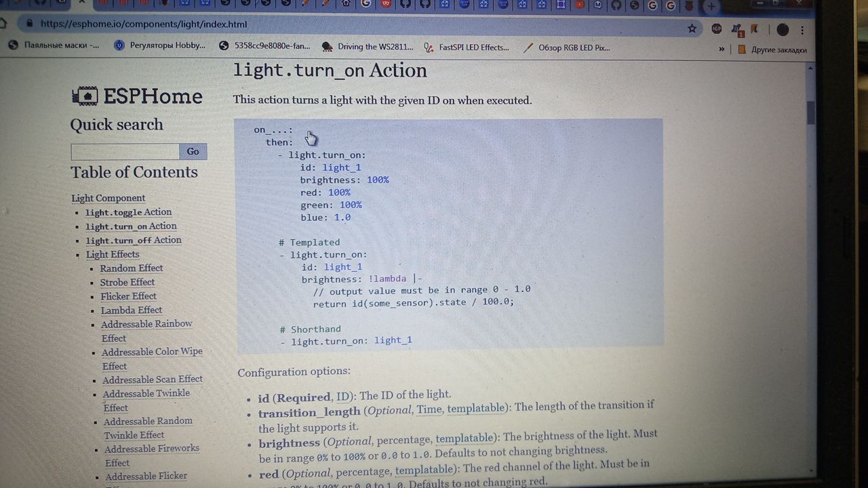This screenshot has height=488, width=868.
Task: Open the Light Effects contents link
Action: click(x=113, y=254)
